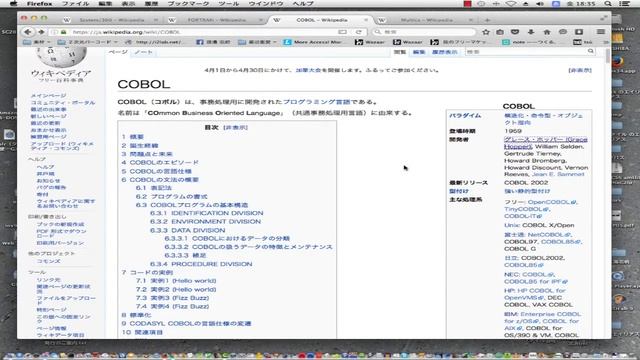Open Notification Center icon in menu bar
The image size is (640, 360).
tap(625, 4)
